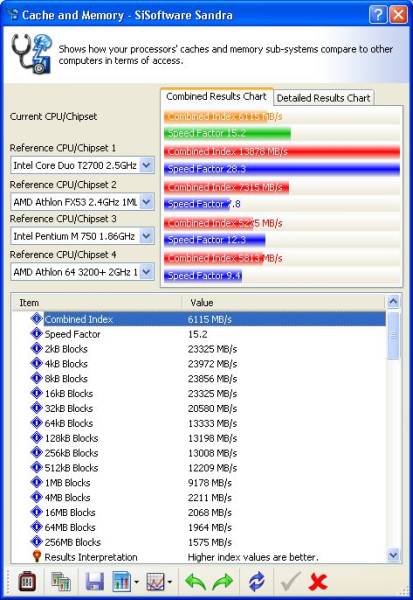This screenshot has width=413, height=600.
Task: Select the 32kB Blocks row
Action: tap(199, 408)
